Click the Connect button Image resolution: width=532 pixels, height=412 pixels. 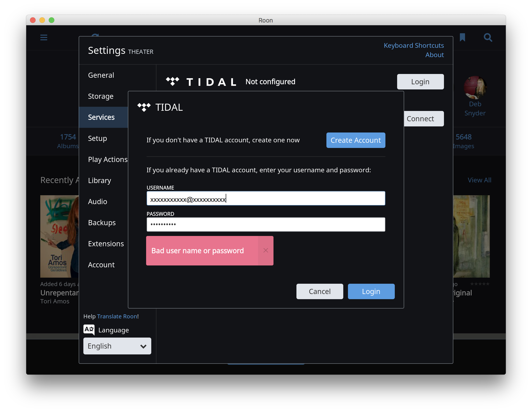424,119
